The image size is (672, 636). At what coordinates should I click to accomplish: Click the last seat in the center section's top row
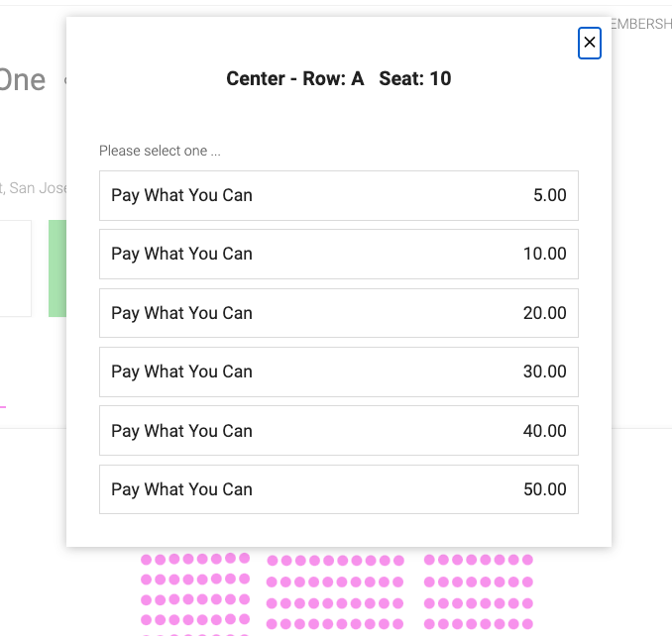point(399,560)
